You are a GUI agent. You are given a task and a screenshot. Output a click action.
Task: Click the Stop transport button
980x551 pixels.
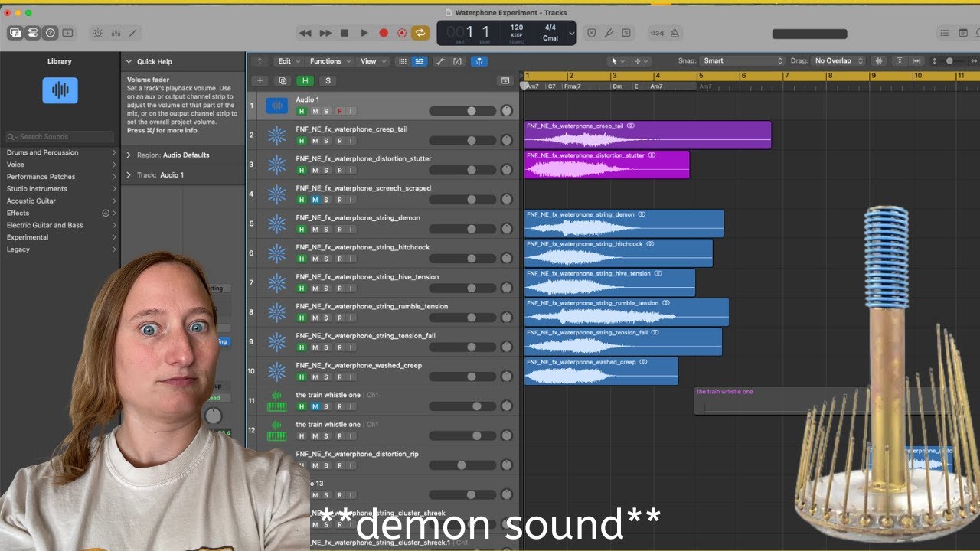(x=345, y=33)
